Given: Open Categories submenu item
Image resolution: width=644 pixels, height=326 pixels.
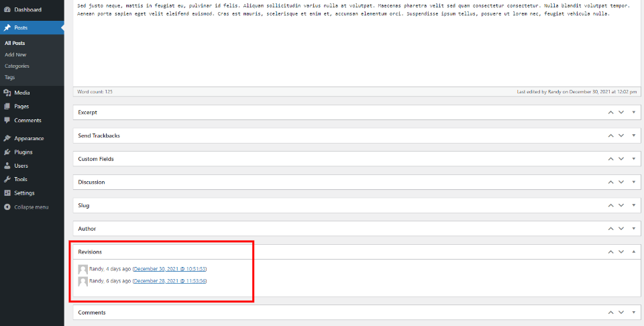Looking at the screenshot, I should [17, 66].
